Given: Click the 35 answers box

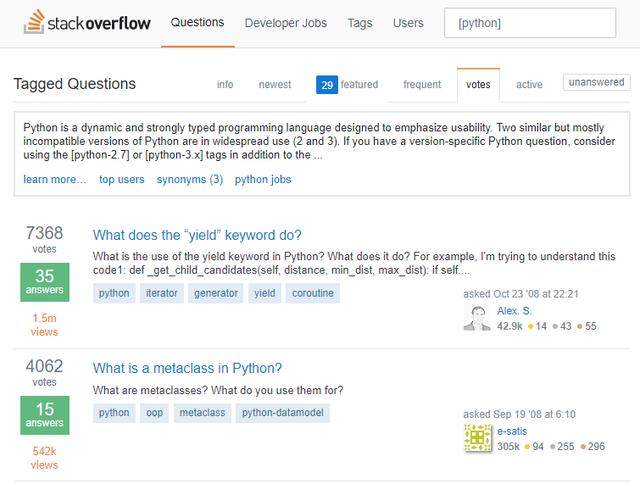Looking at the screenshot, I should point(44,282).
